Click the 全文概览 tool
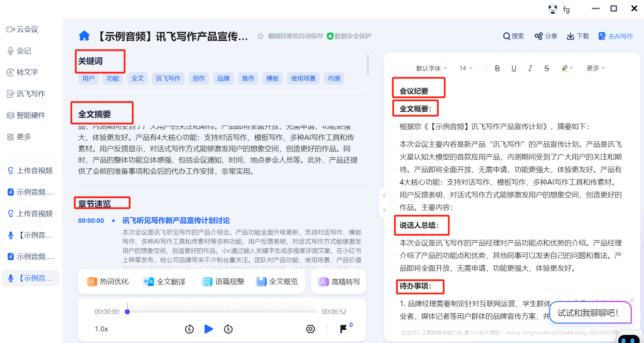Viewport: 644px width, 343px height. point(277,282)
